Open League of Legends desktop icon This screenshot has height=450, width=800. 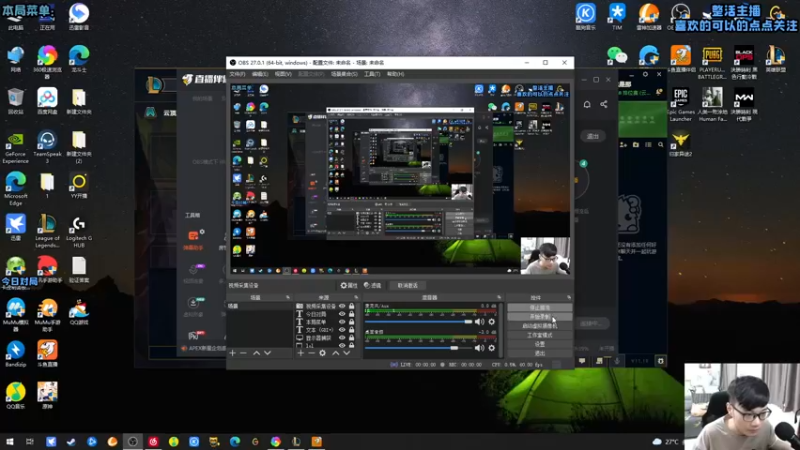click(x=47, y=231)
